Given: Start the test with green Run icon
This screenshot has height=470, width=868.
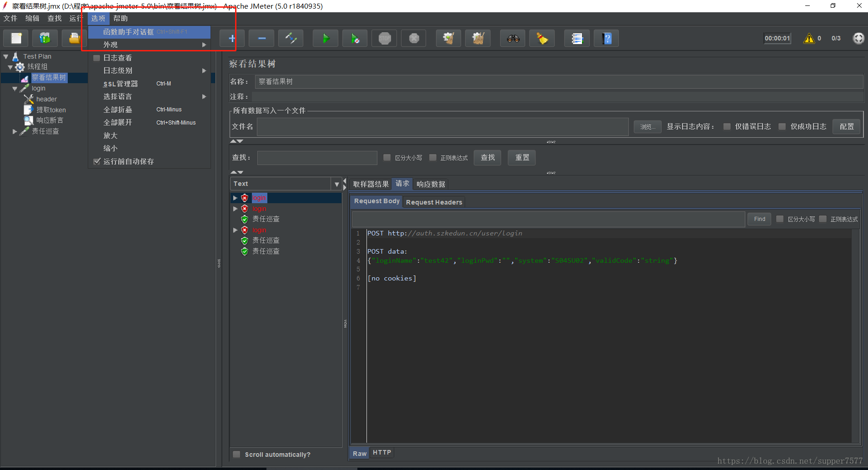Looking at the screenshot, I should point(326,38).
